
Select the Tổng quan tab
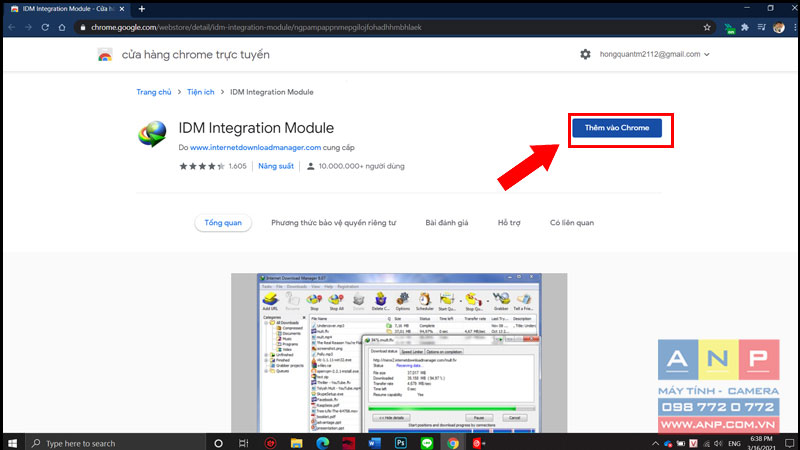(x=223, y=223)
